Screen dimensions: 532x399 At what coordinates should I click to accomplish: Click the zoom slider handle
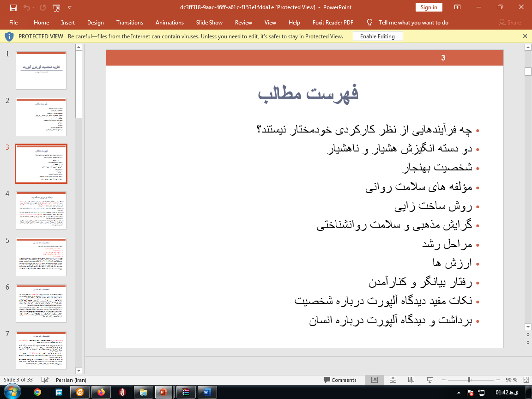(469, 380)
